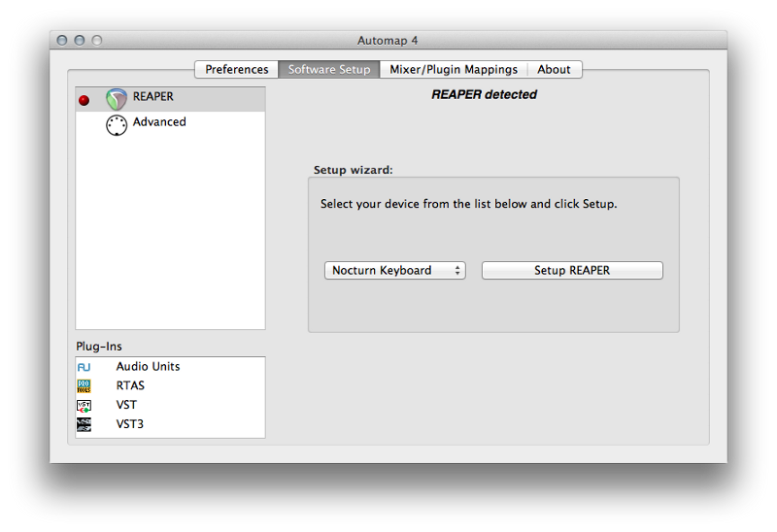This screenshot has width=777, height=532.
Task: Select VST3 in Plug-Ins list
Action: click(x=171, y=424)
